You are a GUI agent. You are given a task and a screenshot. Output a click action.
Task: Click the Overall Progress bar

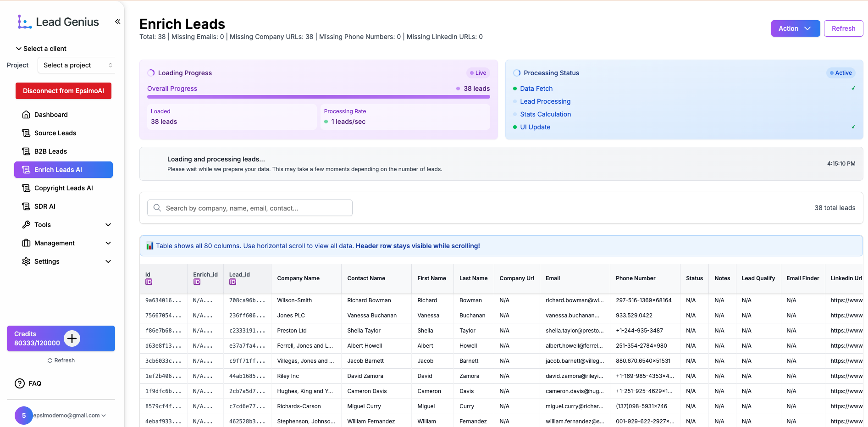click(x=318, y=97)
